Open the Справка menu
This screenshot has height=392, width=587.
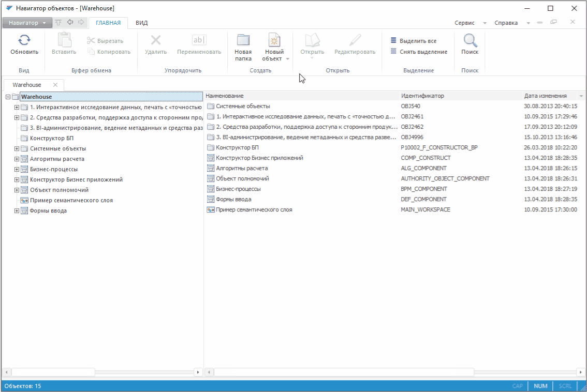506,23
